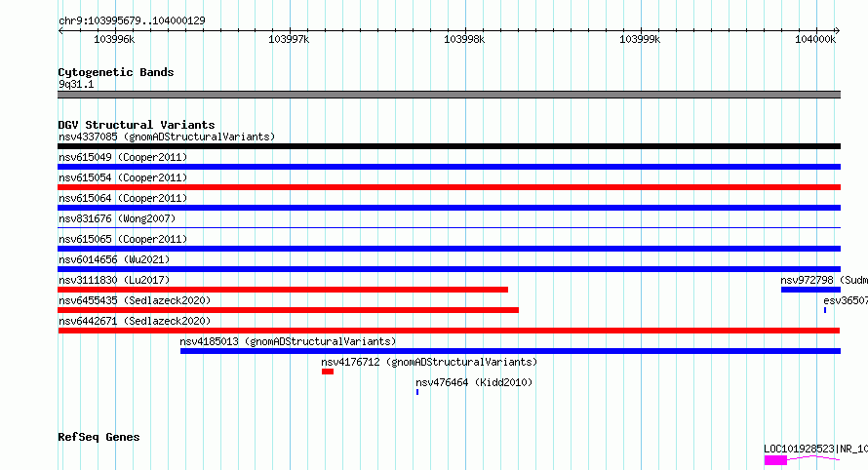This screenshot has width=868, height=470.
Task: Click the esv36507 variant label
Action: [846, 300]
